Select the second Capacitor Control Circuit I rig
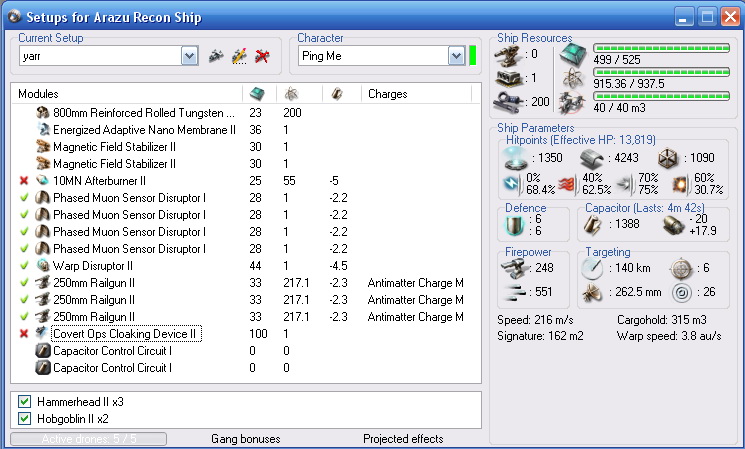This screenshot has height=449, width=745. click(x=113, y=368)
